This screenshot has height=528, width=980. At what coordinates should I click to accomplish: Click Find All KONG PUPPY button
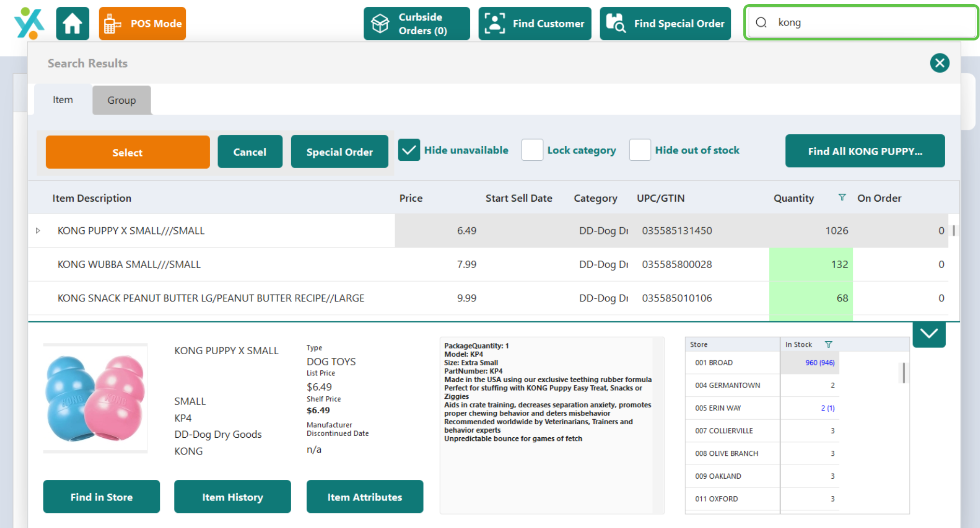click(x=865, y=151)
